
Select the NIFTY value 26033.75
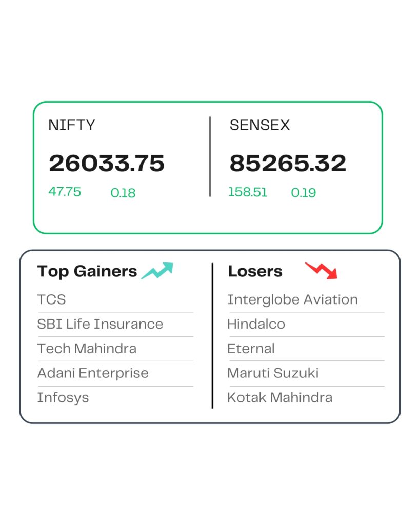(x=107, y=163)
